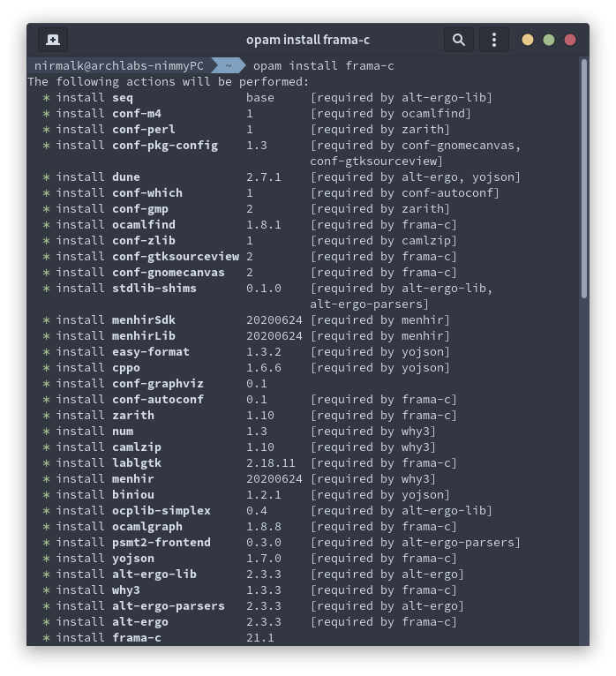Click package name 'alt-ergo-parsers'

tap(169, 606)
